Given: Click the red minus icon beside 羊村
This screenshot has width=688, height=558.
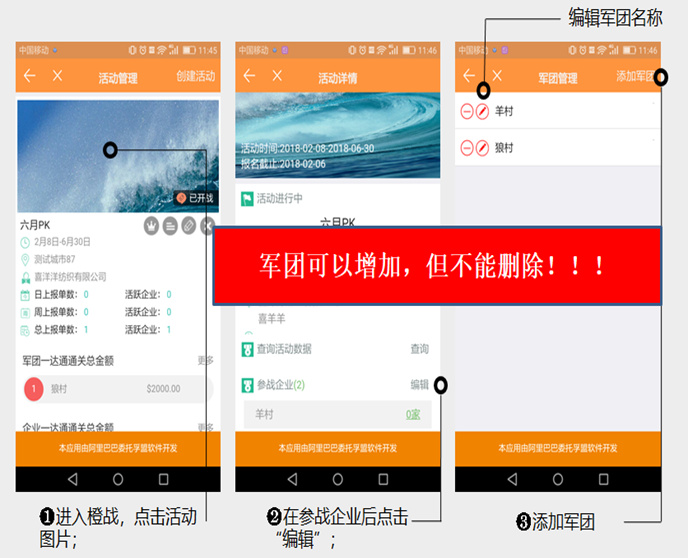Looking at the screenshot, I should (467, 112).
